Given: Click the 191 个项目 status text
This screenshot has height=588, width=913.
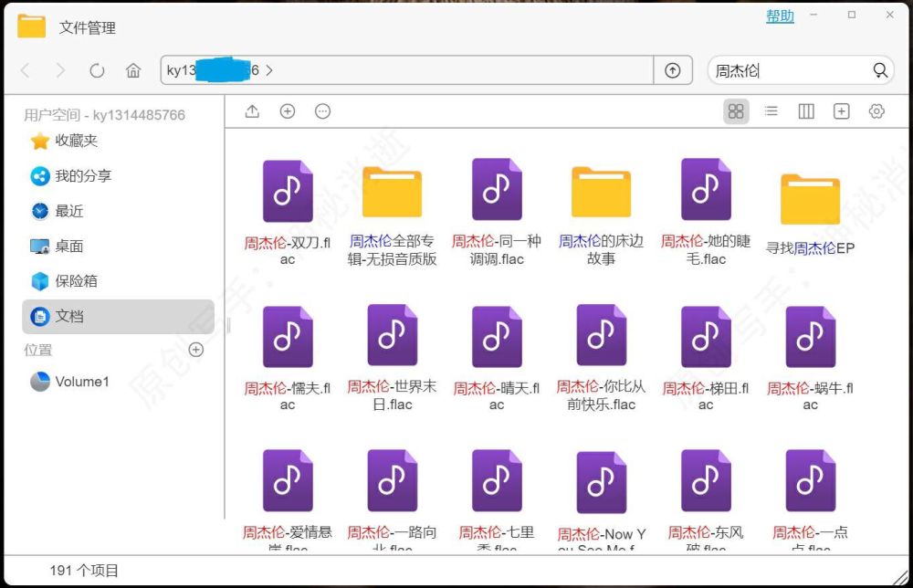Looking at the screenshot, I should click(x=84, y=570).
